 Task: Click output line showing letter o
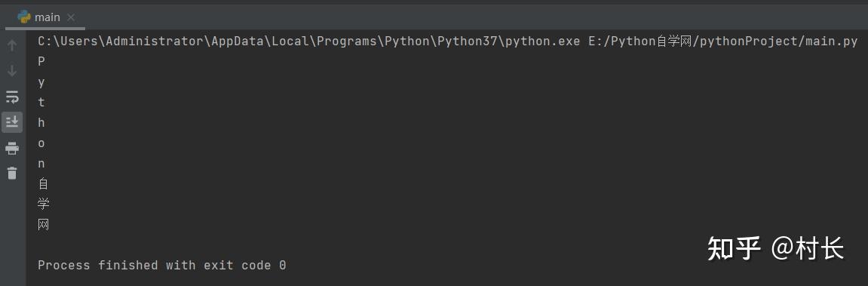(41, 143)
